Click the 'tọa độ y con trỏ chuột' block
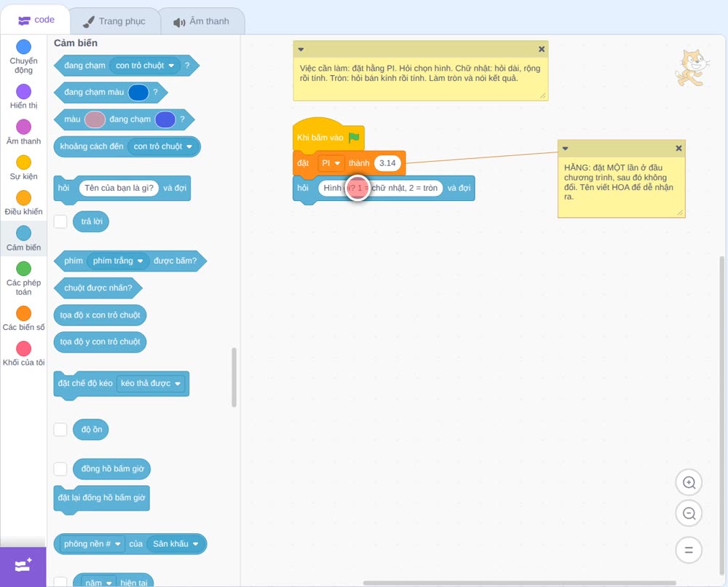This screenshot has height=587, width=728. pos(100,342)
